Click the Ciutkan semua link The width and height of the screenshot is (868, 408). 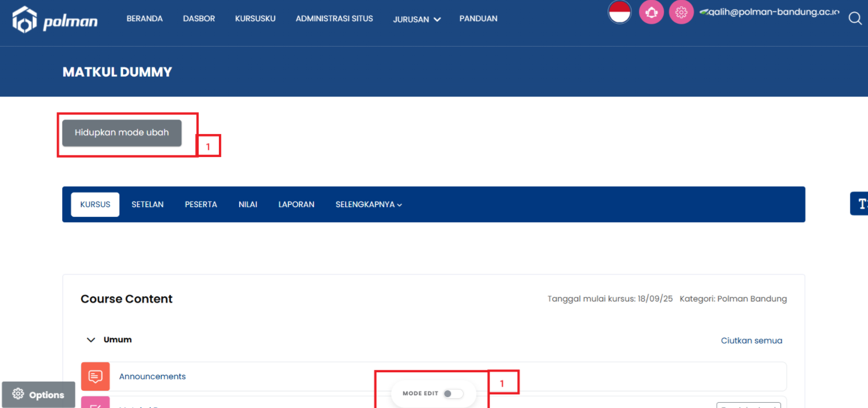click(x=751, y=341)
